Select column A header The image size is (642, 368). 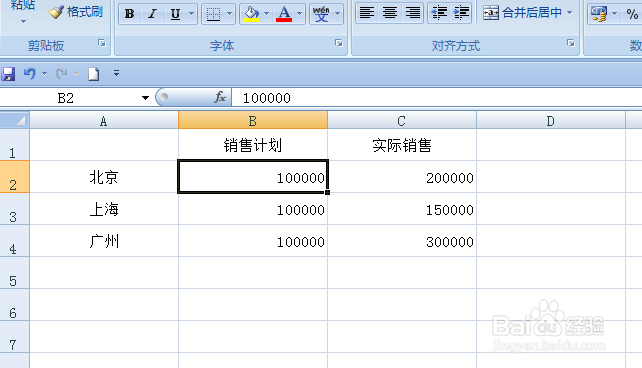tap(104, 121)
